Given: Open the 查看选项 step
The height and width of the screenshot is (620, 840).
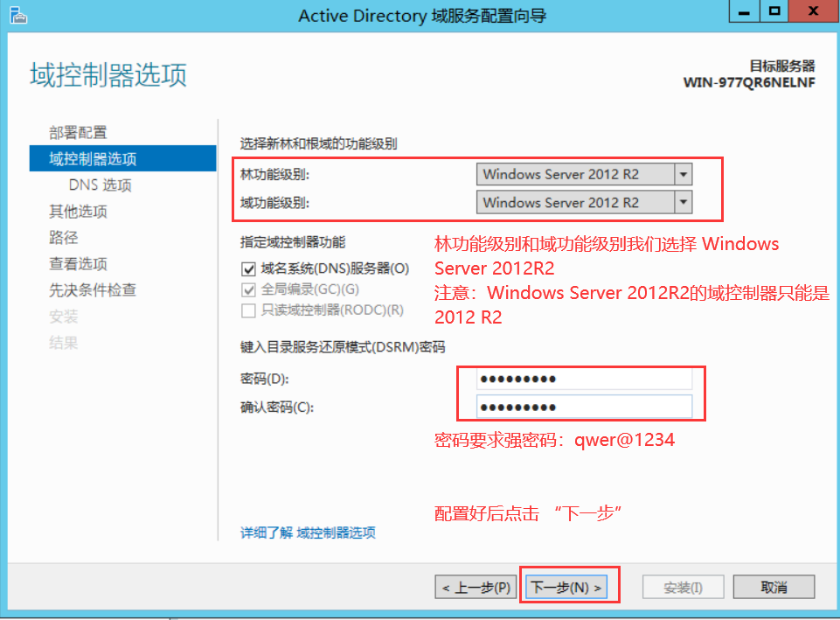Looking at the screenshot, I should point(78,263).
